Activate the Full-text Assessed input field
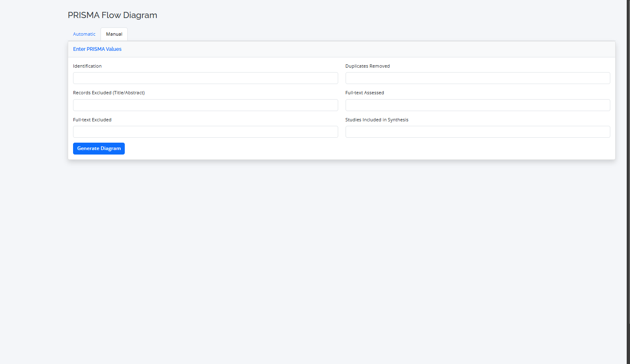The height and width of the screenshot is (364, 630). tap(477, 105)
